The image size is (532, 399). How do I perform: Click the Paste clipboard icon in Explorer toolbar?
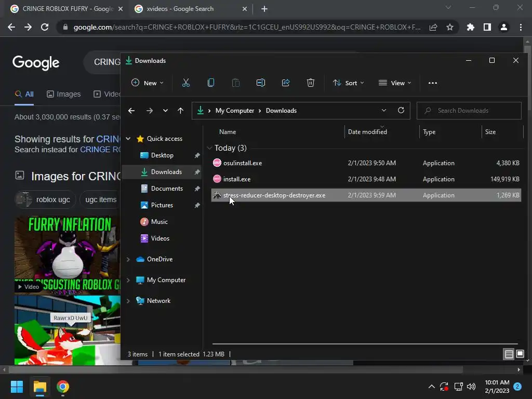[235, 83]
